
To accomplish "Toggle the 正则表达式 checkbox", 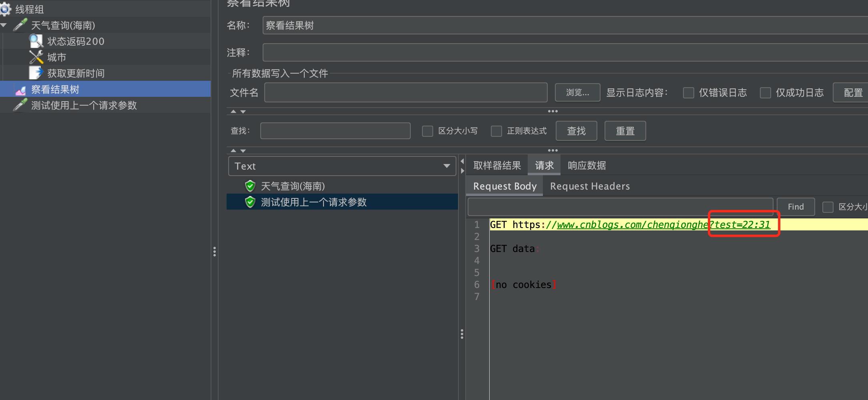I will 496,131.
